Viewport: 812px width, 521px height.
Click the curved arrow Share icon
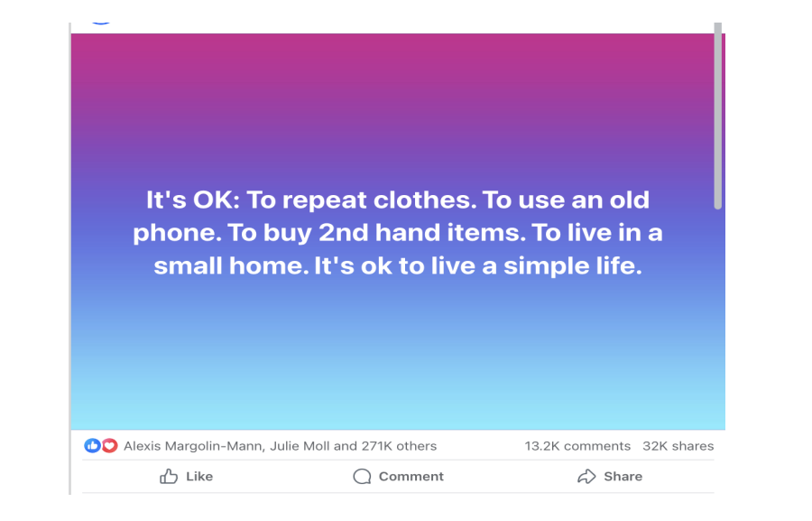586,477
